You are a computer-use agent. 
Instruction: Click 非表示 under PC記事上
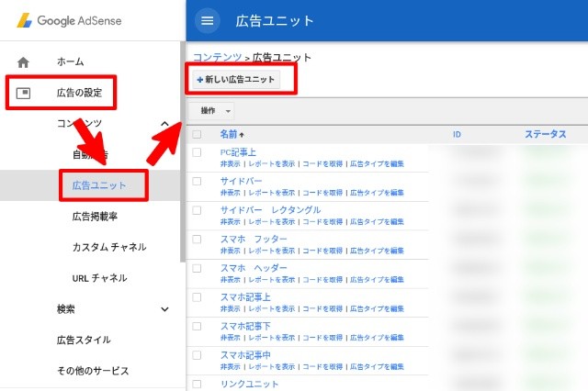231,163
